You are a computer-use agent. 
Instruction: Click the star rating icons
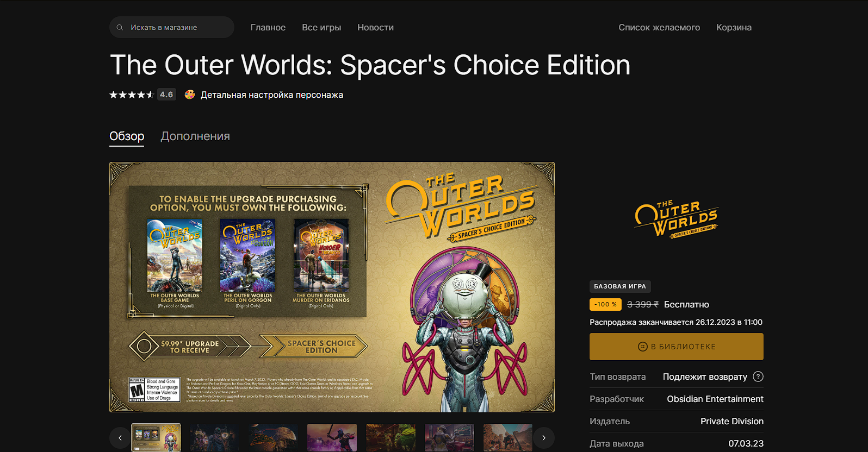[132, 95]
